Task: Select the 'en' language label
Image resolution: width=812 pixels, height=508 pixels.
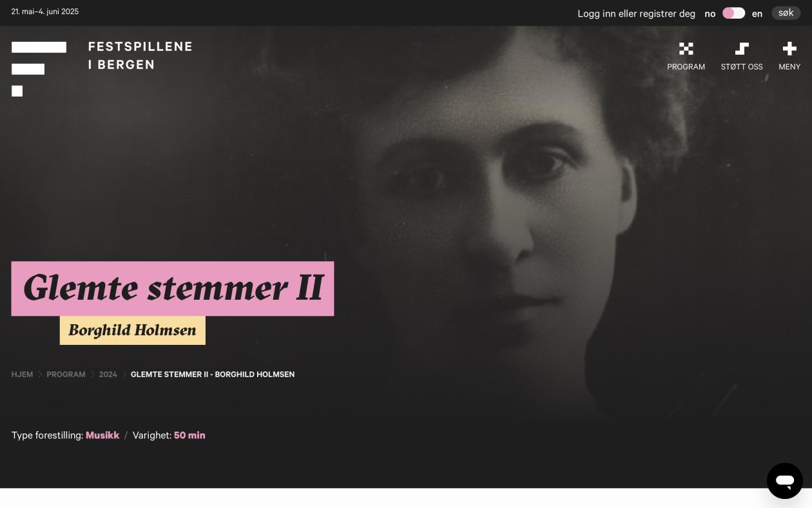Action: [757, 14]
